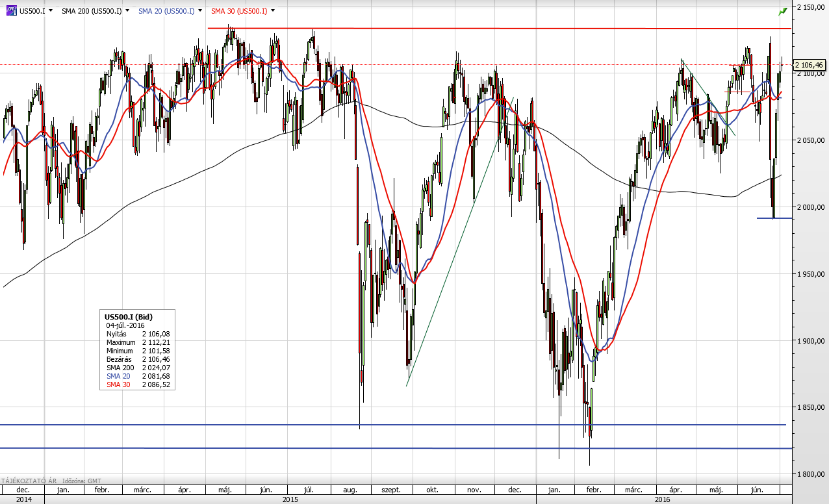This screenshot has height=504, width=829.
Task: Click the 1 950,00 price axis label
Action: pos(810,274)
